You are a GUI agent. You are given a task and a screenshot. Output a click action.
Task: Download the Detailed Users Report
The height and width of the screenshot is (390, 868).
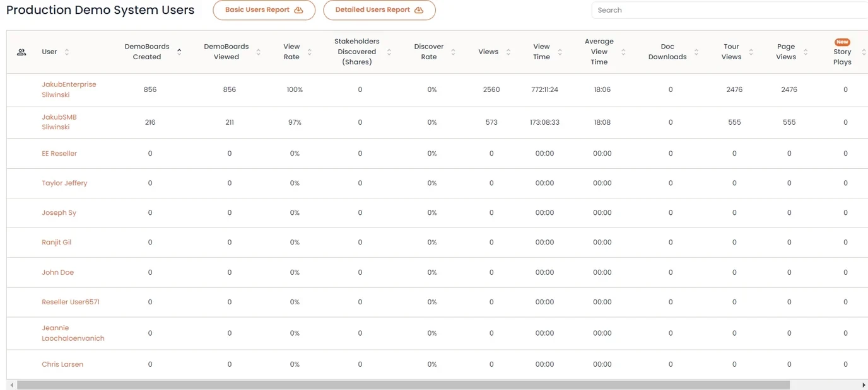pos(379,10)
